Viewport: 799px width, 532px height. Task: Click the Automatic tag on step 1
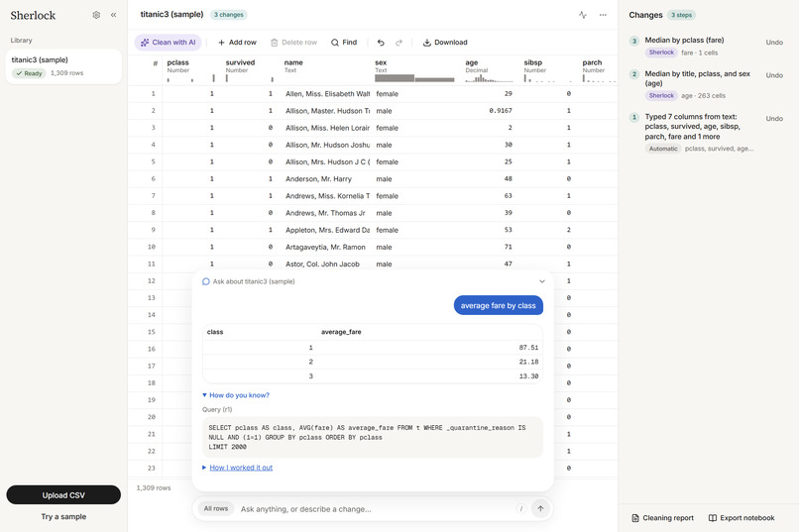pyautogui.click(x=663, y=149)
